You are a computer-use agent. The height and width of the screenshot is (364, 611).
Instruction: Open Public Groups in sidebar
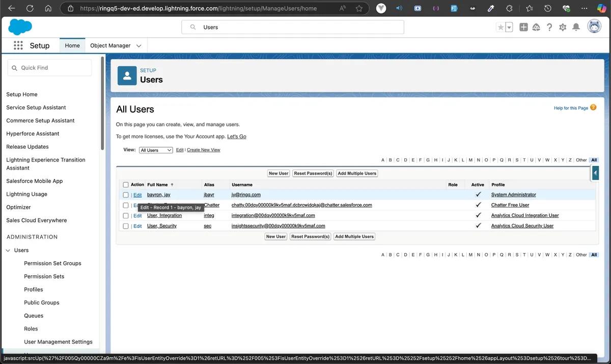(x=42, y=302)
